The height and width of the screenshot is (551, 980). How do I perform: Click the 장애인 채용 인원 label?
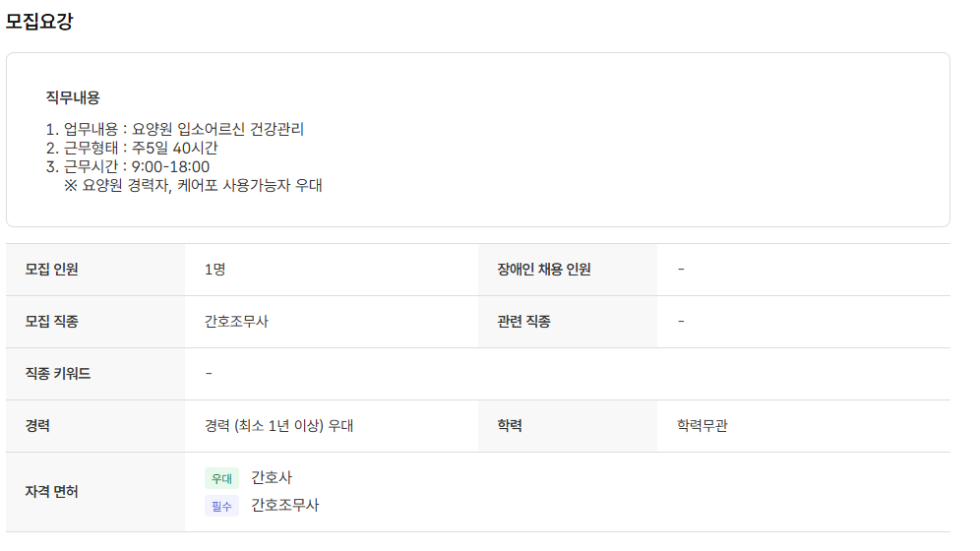click(x=544, y=270)
